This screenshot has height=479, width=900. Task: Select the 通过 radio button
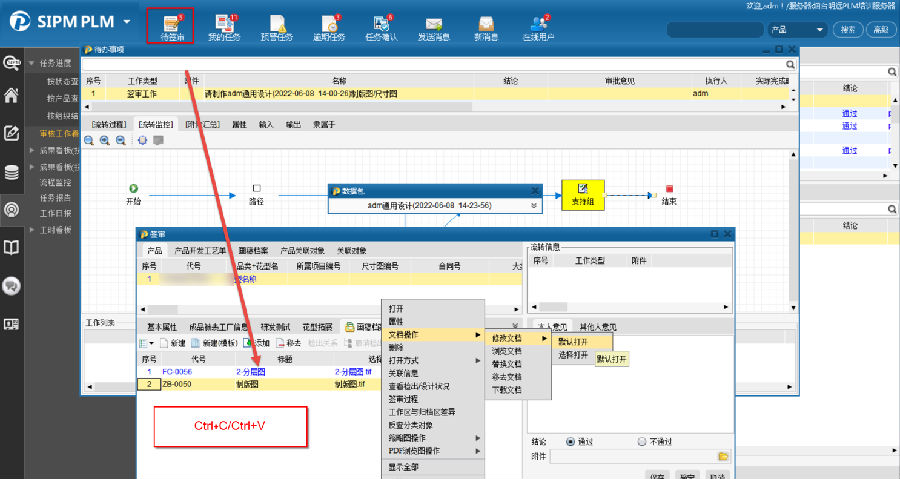[571, 441]
